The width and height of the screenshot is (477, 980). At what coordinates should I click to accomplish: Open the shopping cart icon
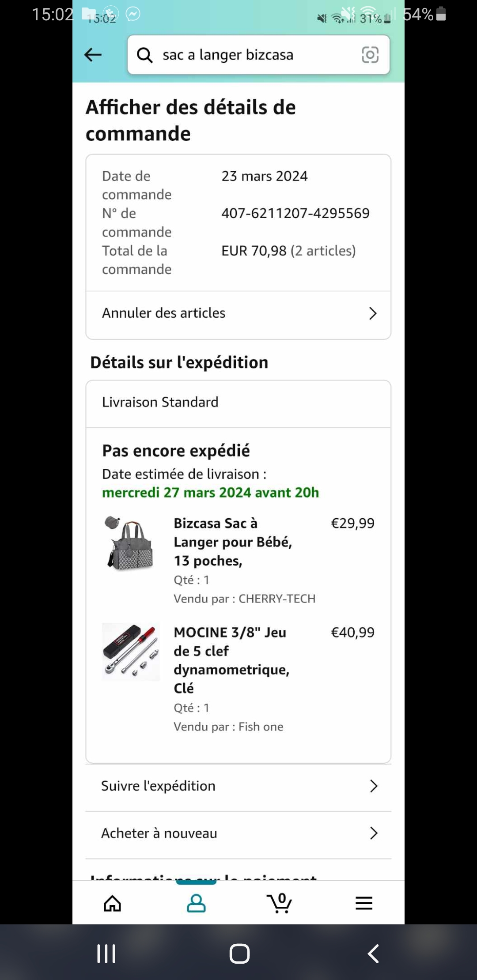(x=280, y=903)
